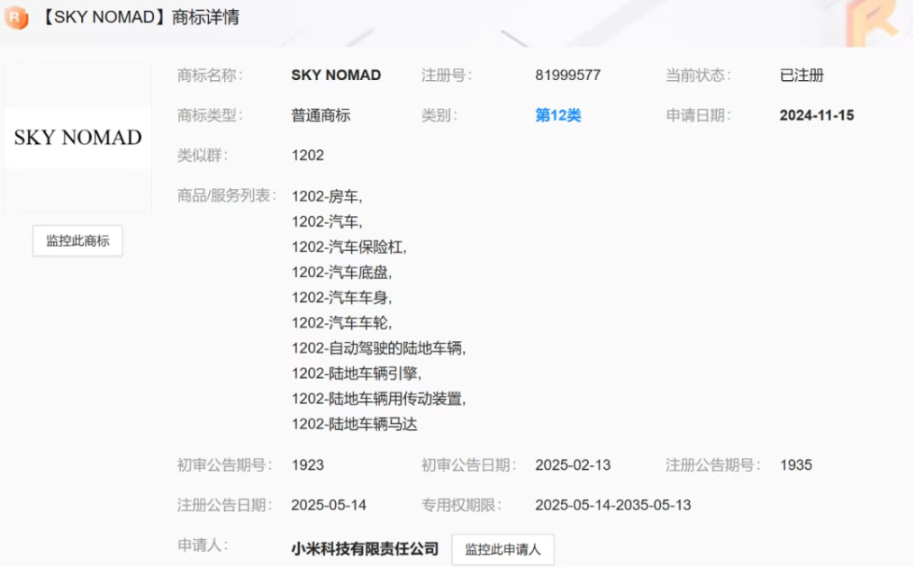Click the list item 1202-汽车车轮
The width and height of the screenshot is (924, 567).
pyautogui.click(x=342, y=323)
